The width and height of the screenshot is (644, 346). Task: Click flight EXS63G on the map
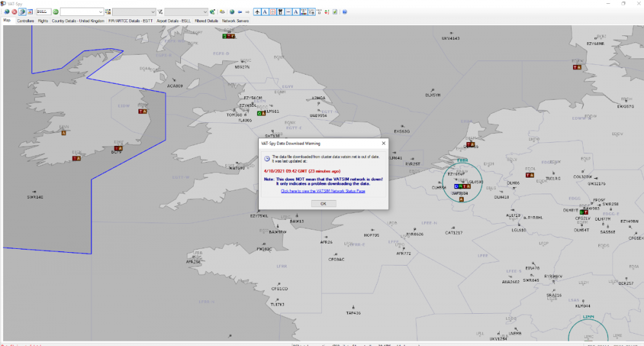tap(402, 131)
